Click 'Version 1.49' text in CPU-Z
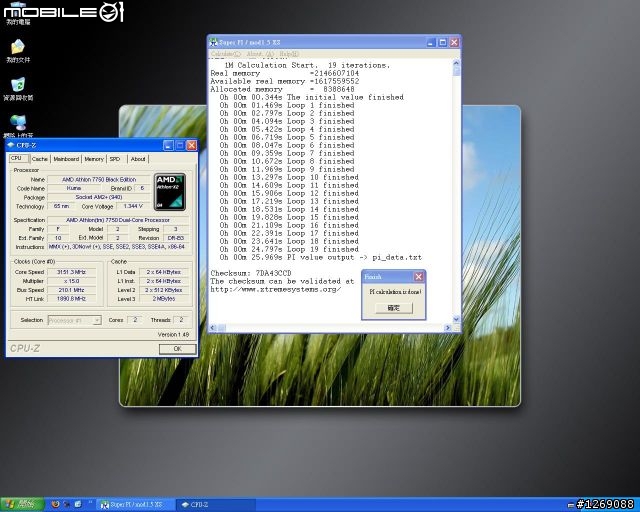The width and height of the screenshot is (640, 512). click(x=173, y=334)
